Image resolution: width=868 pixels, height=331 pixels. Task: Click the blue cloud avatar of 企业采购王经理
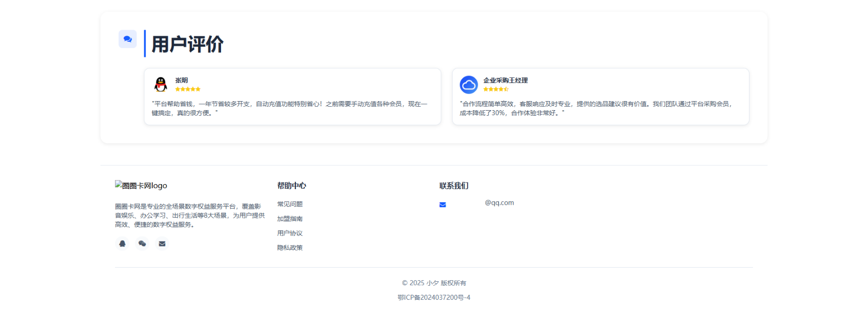(469, 85)
